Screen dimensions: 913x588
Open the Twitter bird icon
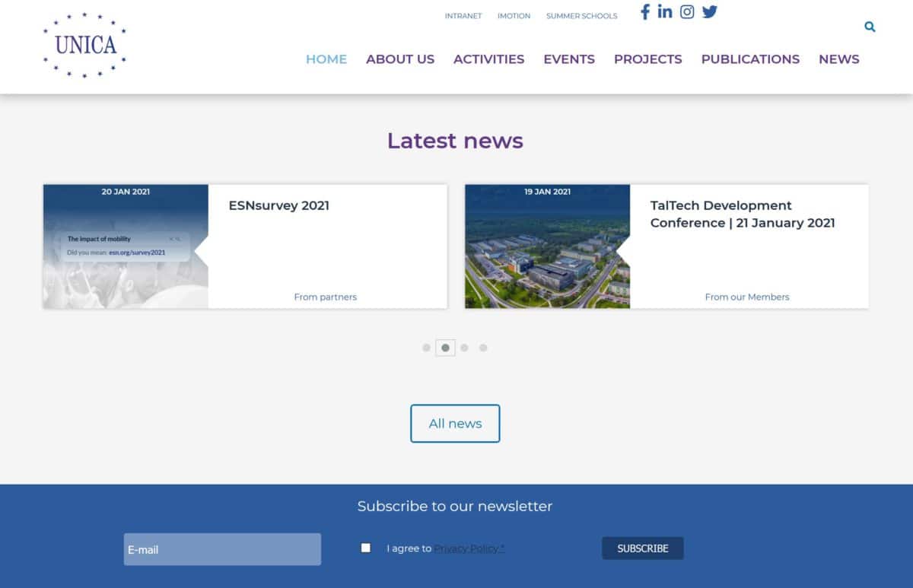[710, 12]
